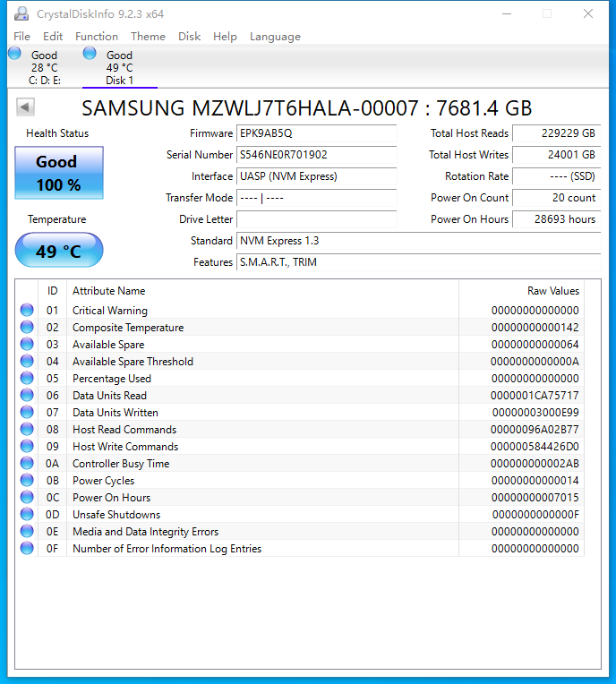616x684 pixels.
Task: Click Total Host Writes value 24001 GB
Action: click(557, 154)
